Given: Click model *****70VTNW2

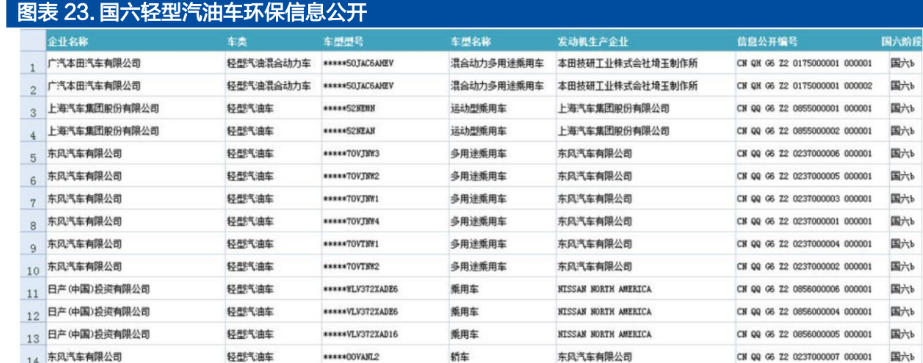Looking at the screenshot, I should [351, 267].
